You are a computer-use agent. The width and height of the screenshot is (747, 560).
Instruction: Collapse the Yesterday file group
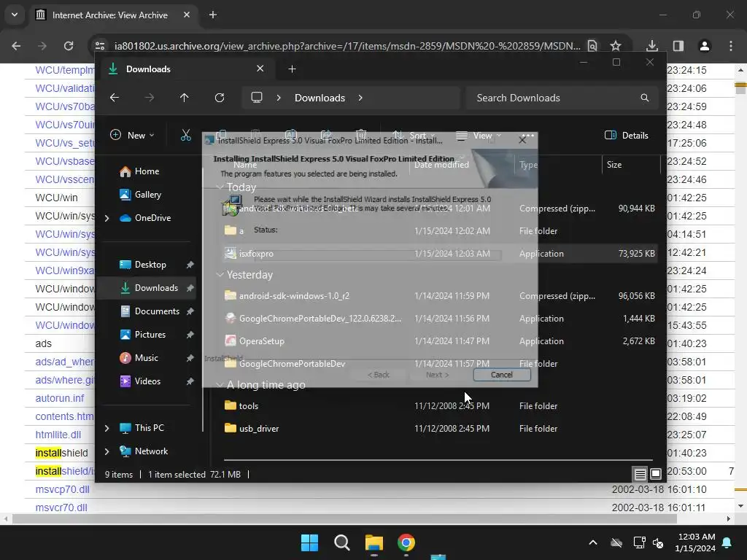[x=220, y=275]
